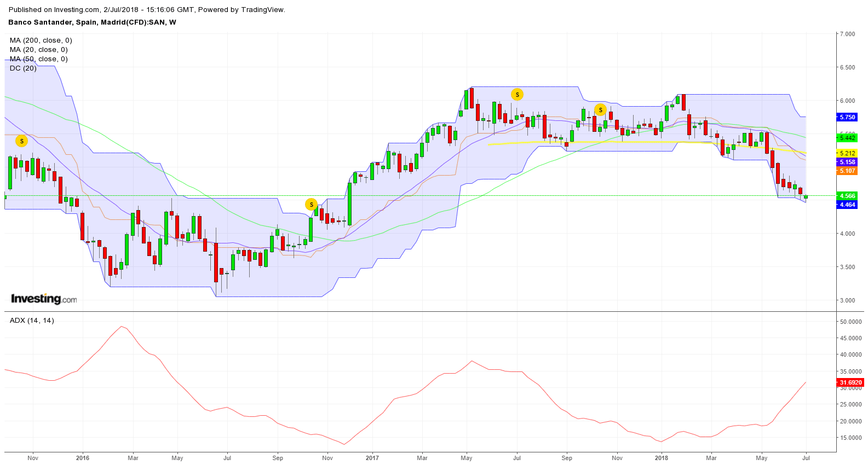Click the blue 5.750 upper channel tag
The width and height of the screenshot is (868, 465).
[847, 117]
